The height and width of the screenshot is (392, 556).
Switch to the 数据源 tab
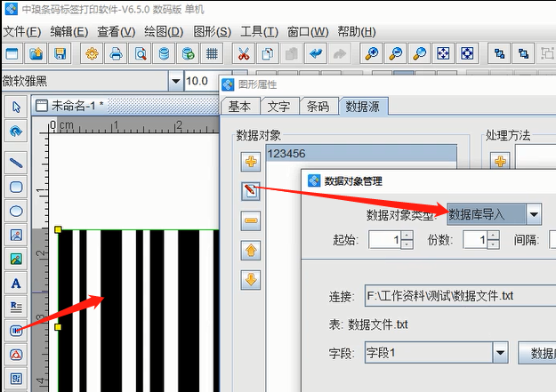[x=363, y=107]
